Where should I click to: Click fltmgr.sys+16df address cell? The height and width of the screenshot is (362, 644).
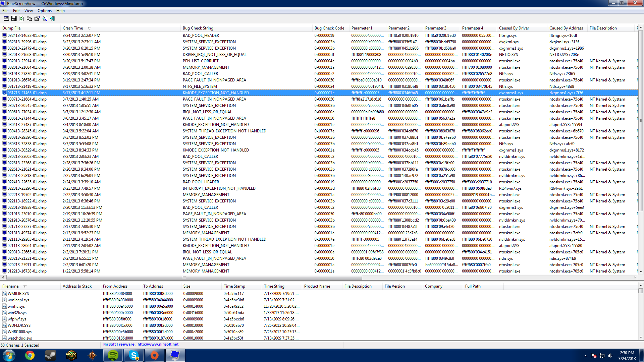click(x=563, y=36)
